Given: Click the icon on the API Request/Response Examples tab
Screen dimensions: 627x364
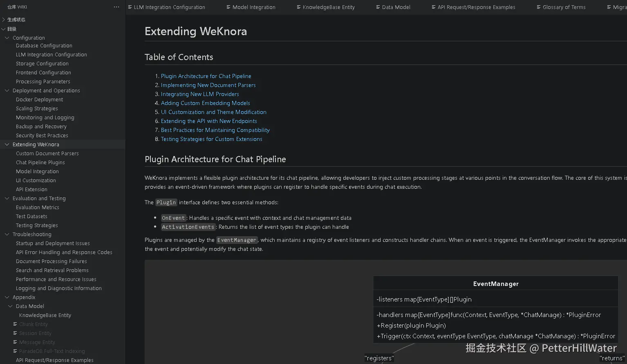Looking at the screenshot, I should tap(434, 7).
